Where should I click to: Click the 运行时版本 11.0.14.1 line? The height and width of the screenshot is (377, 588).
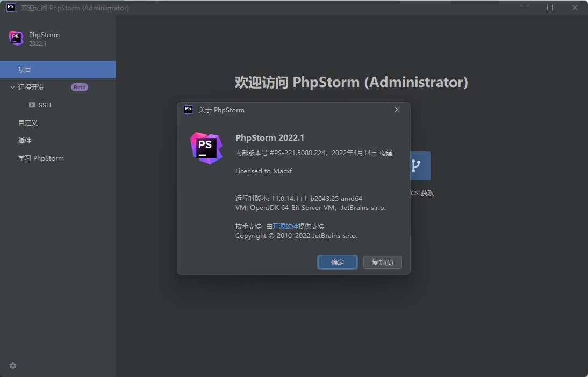coord(299,199)
